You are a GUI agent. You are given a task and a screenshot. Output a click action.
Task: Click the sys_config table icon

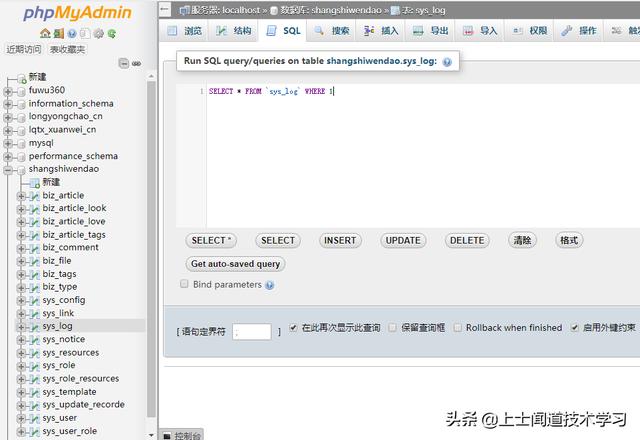click(x=35, y=301)
